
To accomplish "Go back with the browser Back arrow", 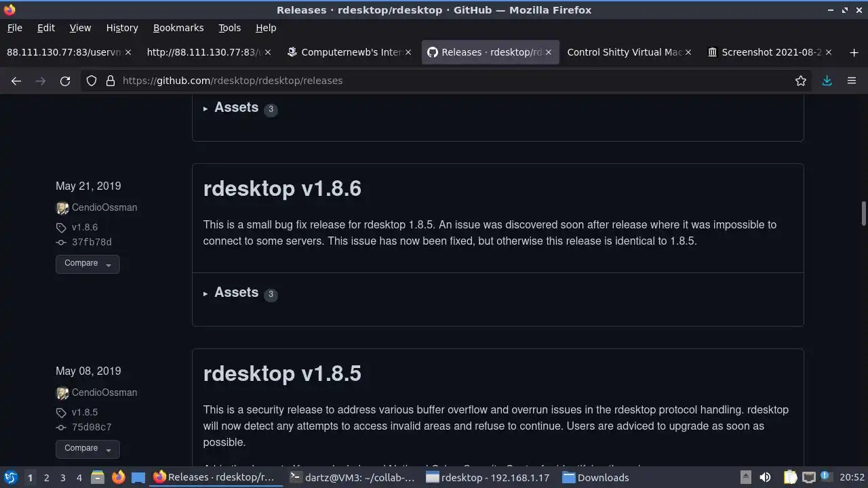I will click(x=16, y=81).
